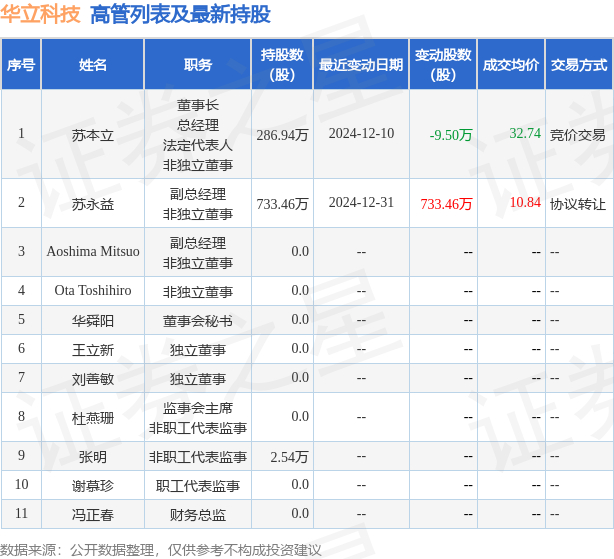
Task: Click the row number 11
Action: click(x=21, y=513)
